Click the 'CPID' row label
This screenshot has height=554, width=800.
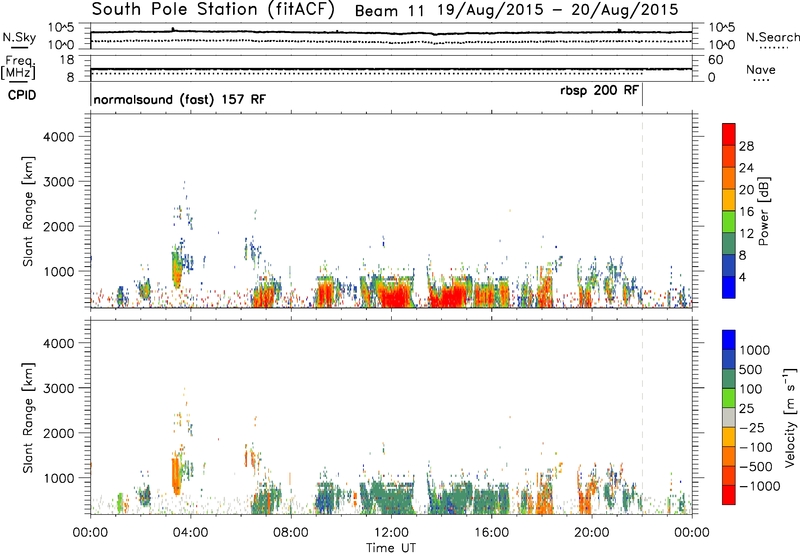(x=22, y=95)
